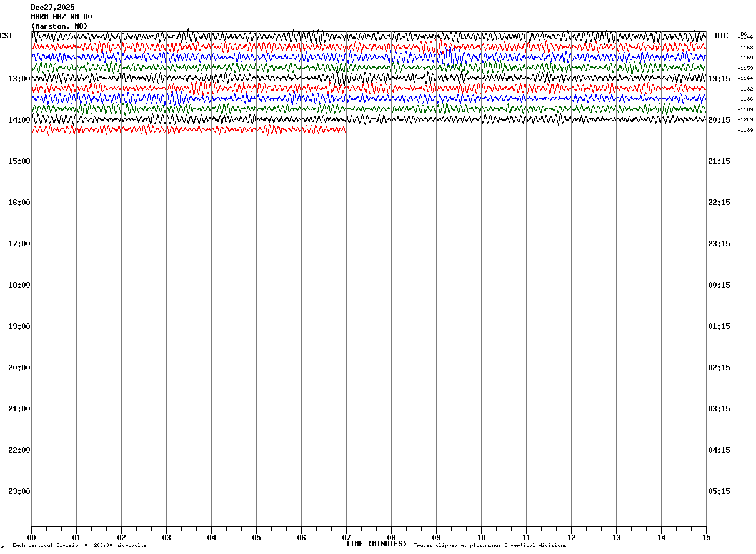Click the TIME (MINUTES) axis title

click(x=376, y=544)
